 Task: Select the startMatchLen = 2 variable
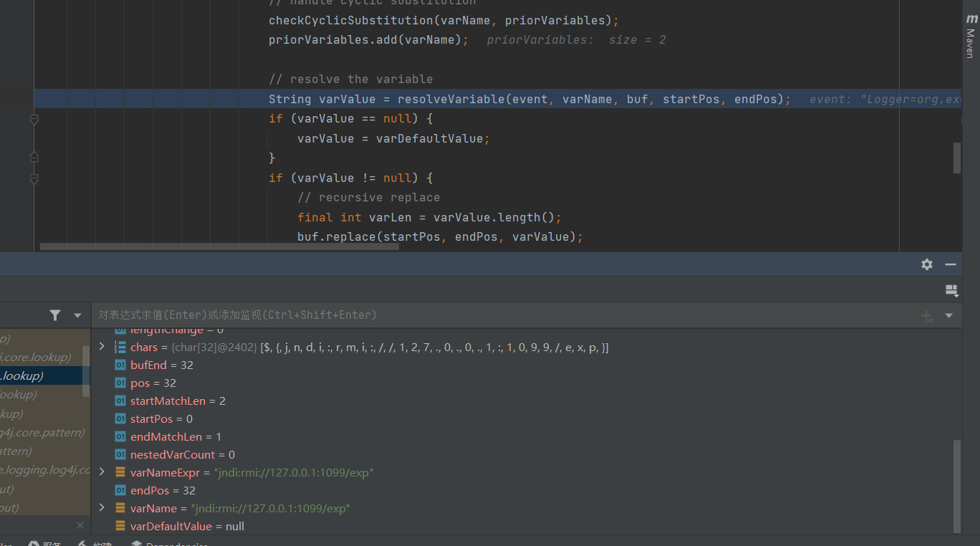178,401
